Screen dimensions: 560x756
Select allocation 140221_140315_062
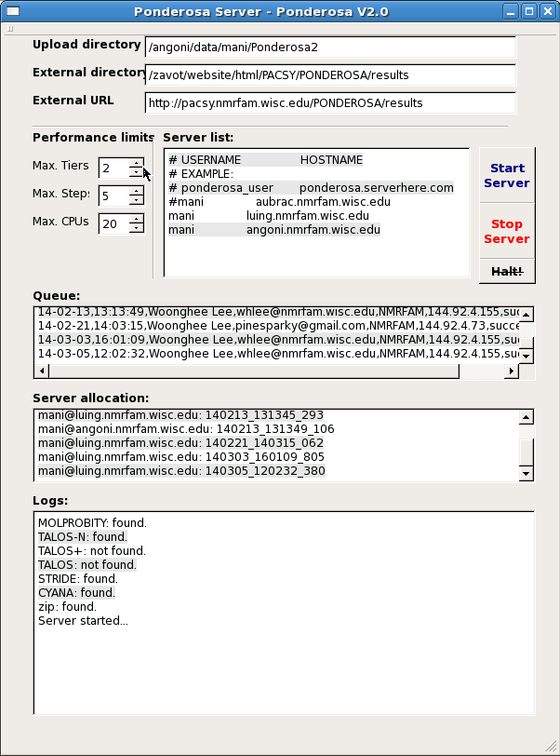180,443
